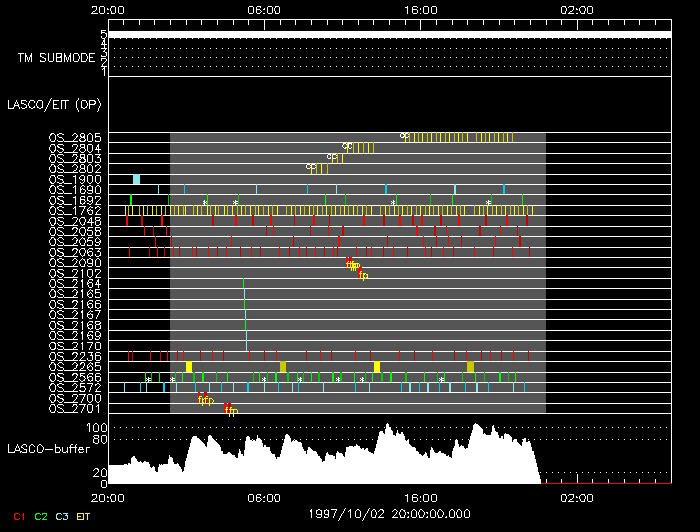Screen dimensions: 700x532
Task: Click the 'fp' marker in the OS_2700 row
Action: coord(205,399)
